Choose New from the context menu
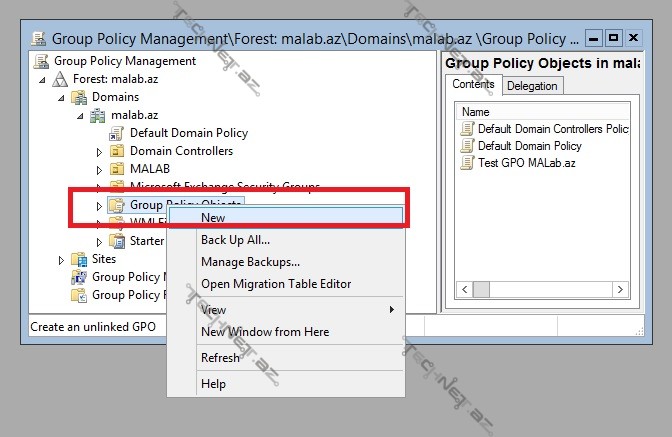The image size is (672, 437). pos(213,217)
